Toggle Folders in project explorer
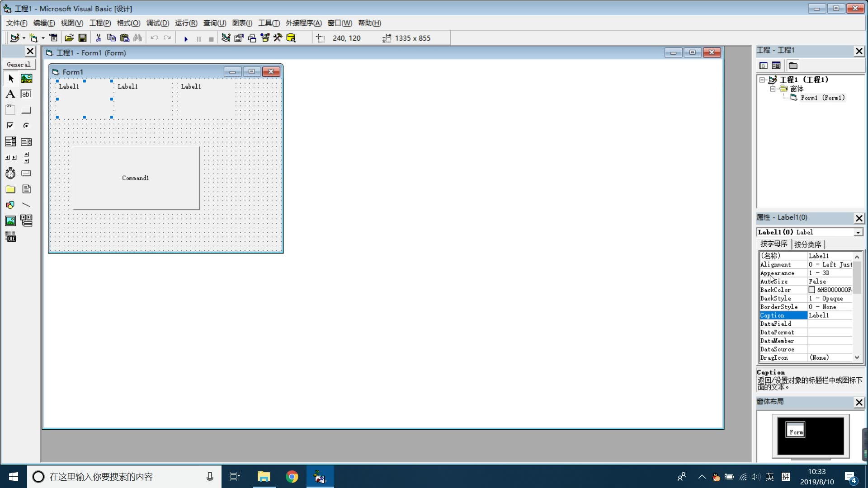 click(x=793, y=66)
